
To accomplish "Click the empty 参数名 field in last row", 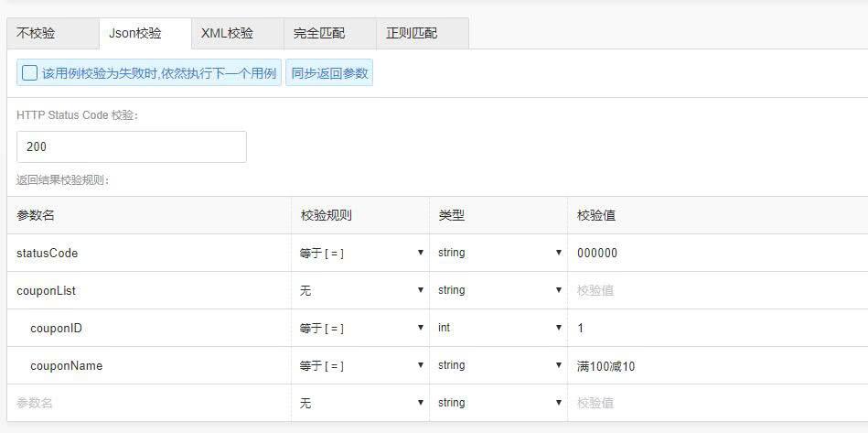I will 146,403.
